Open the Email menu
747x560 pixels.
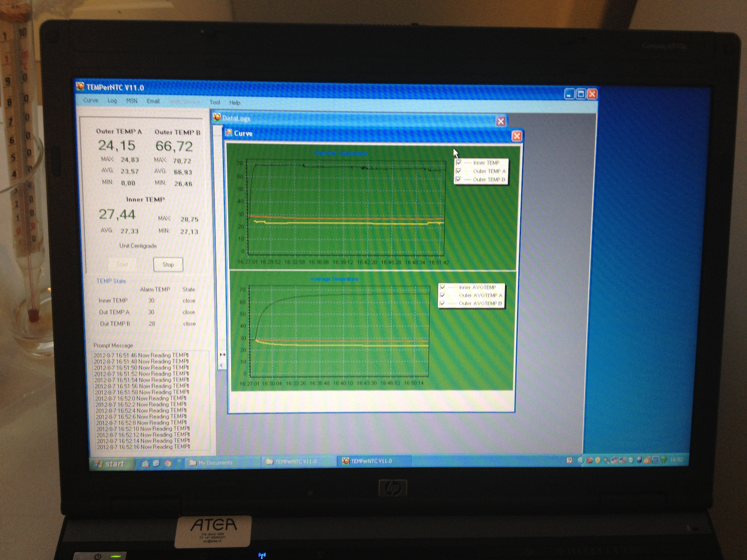(153, 101)
